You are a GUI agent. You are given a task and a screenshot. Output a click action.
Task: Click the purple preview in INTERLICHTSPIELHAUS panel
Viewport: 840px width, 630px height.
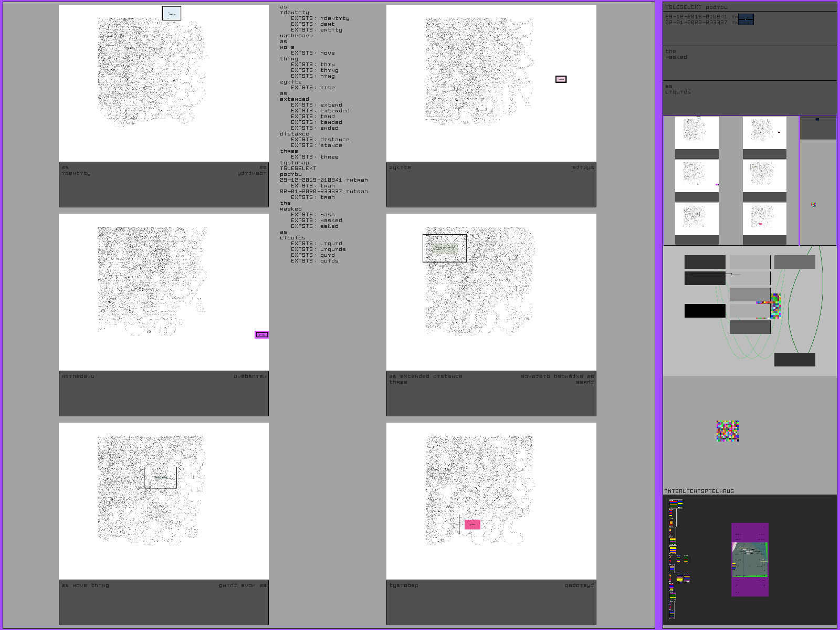(x=750, y=560)
